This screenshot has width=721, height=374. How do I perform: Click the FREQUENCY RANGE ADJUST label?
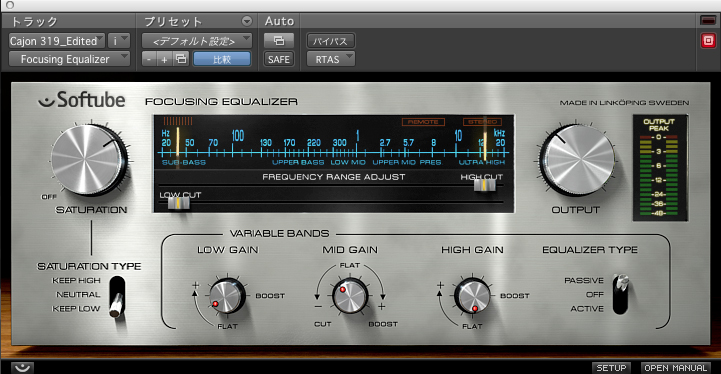point(334,177)
